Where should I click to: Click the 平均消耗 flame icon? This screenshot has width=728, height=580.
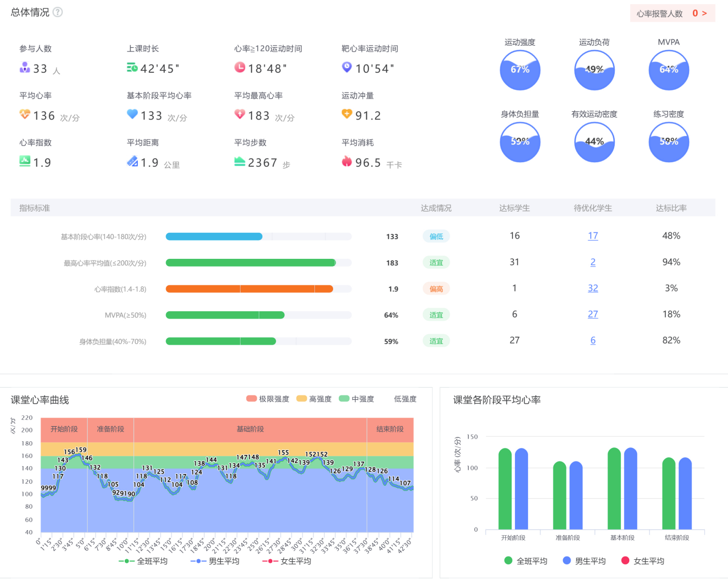click(x=347, y=161)
